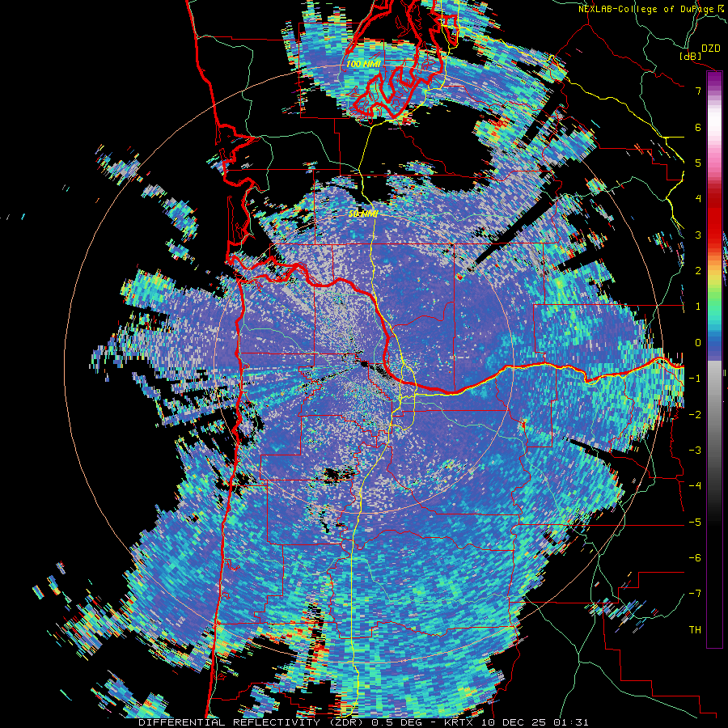The image size is (728, 728).
Task: Click the 0.5 DEG elevation text
Action: click(399, 722)
